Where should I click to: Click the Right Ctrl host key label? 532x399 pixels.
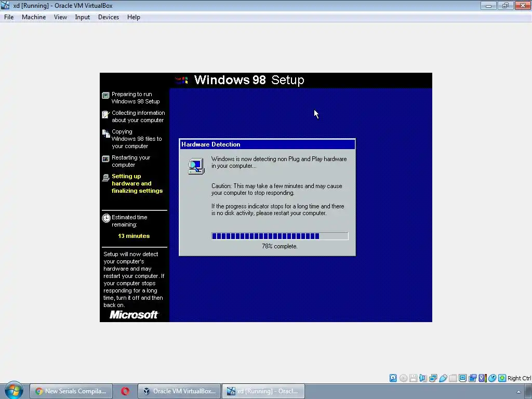click(x=519, y=378)
